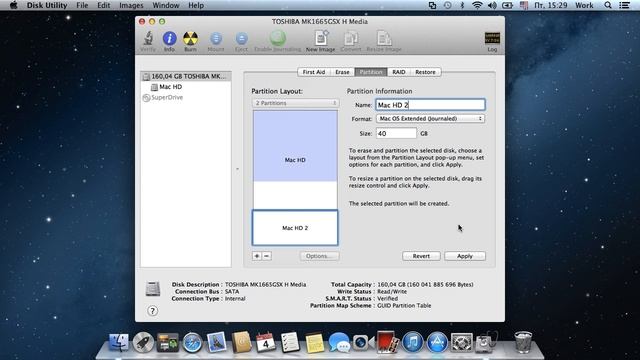Switch to the Erase tab

[342, 72]
